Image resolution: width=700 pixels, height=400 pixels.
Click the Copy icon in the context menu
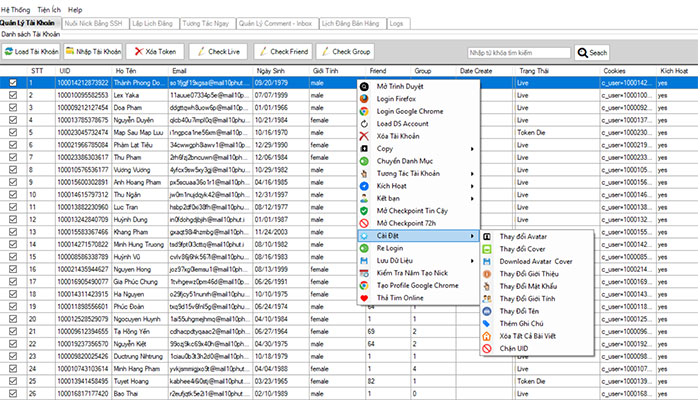tap(364, 149)
